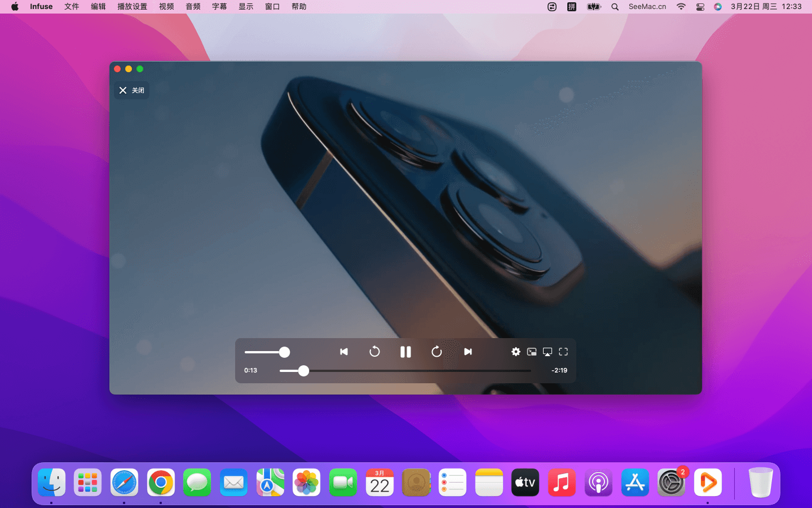
Task: Open Notes from the Dock
Action: click(489, 483)
